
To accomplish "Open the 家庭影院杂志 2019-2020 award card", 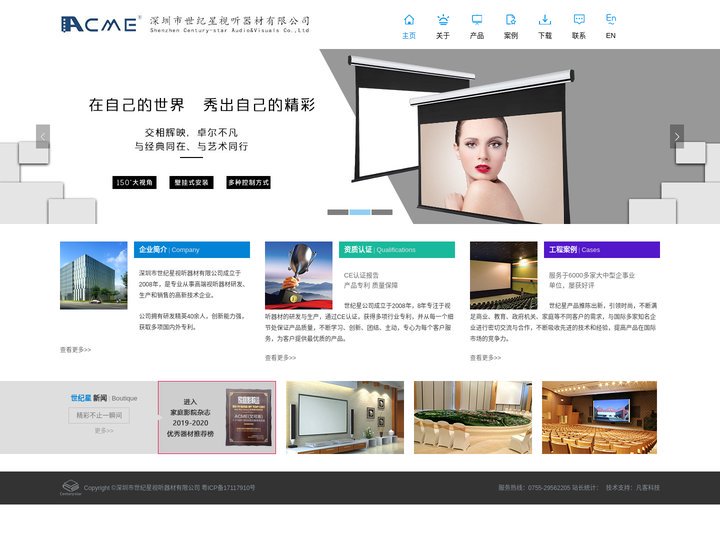I will pyautogui.click(x=217, y=417).
